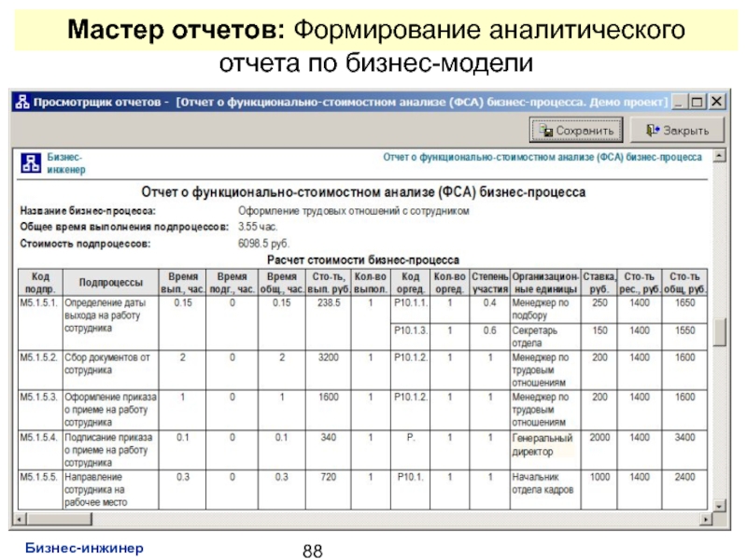The width and height of the screenshot is (747, 560).
Task: Click the rate value '2000'
Action: click(599, 437)
